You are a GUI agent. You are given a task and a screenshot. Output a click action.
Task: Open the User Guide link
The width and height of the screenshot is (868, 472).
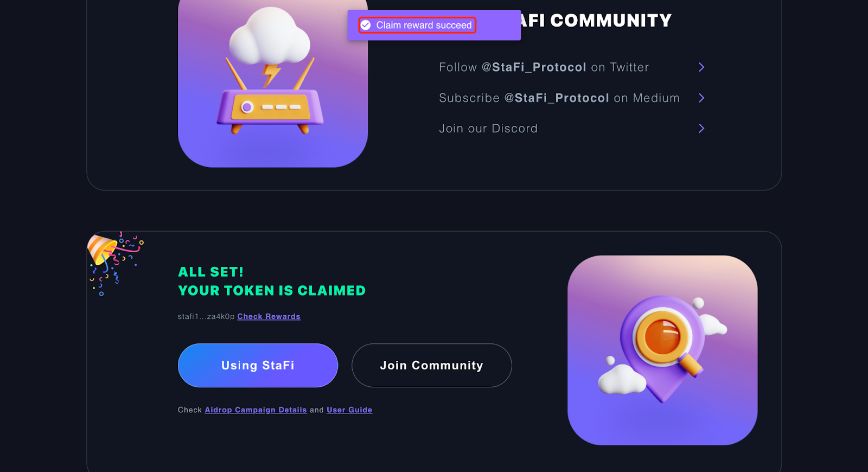[x=349, y=410]
